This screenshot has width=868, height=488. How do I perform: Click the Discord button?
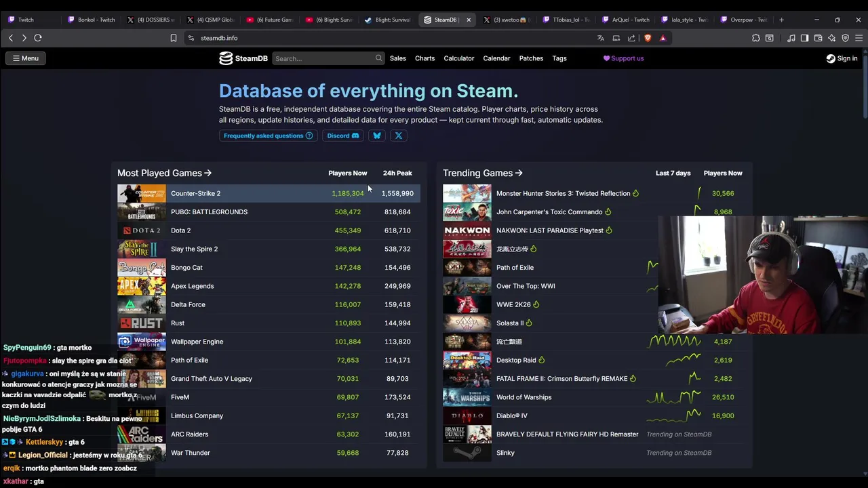point(343,136)
